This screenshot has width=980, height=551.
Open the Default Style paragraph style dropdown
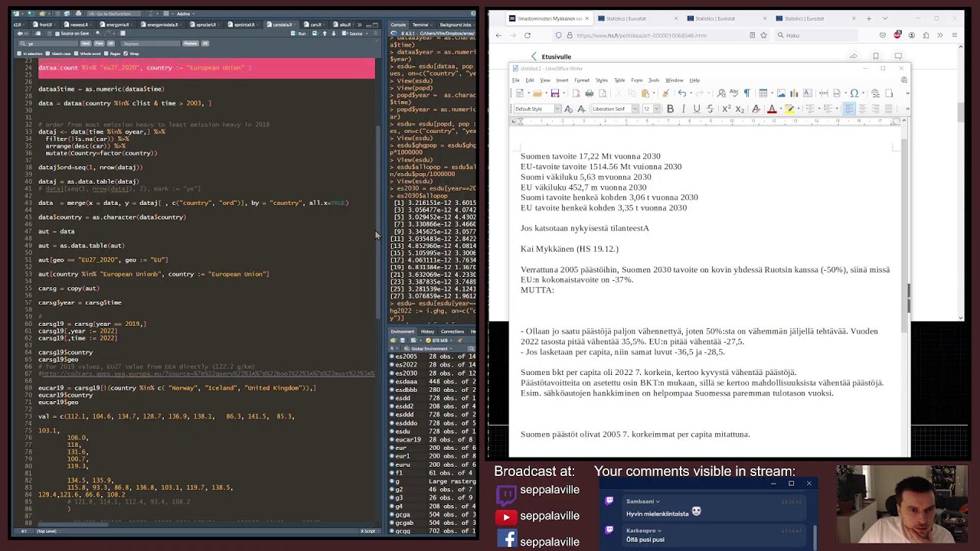[x=557, y=109]
